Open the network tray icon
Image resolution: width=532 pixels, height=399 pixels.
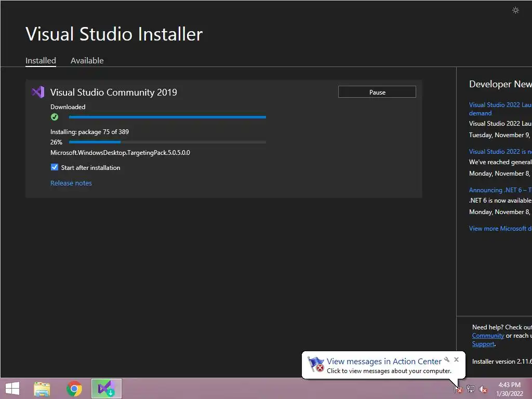[x=471, y=389]
